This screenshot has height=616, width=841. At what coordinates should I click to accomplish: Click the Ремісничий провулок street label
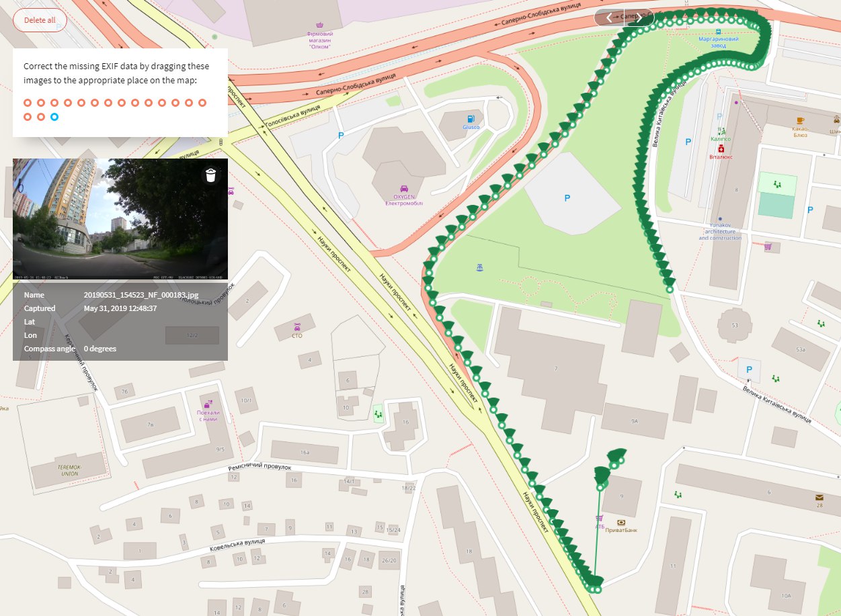(x=259, y=466)
